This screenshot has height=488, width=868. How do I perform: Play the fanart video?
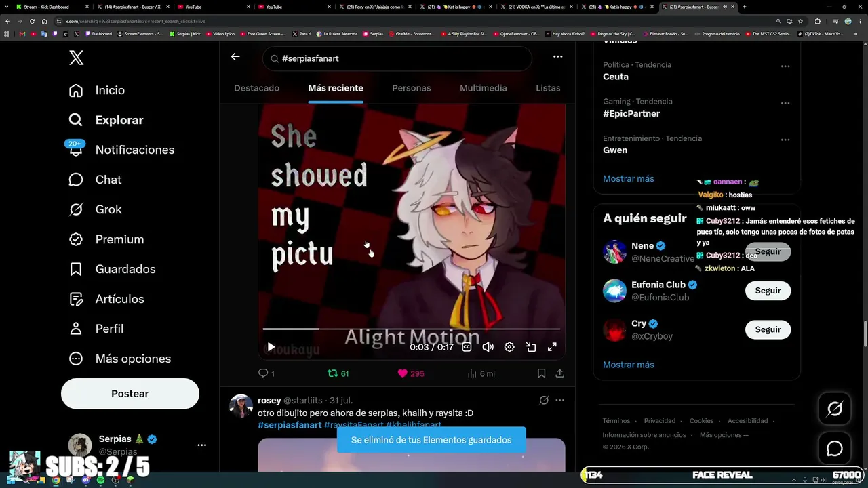point(271,347)
